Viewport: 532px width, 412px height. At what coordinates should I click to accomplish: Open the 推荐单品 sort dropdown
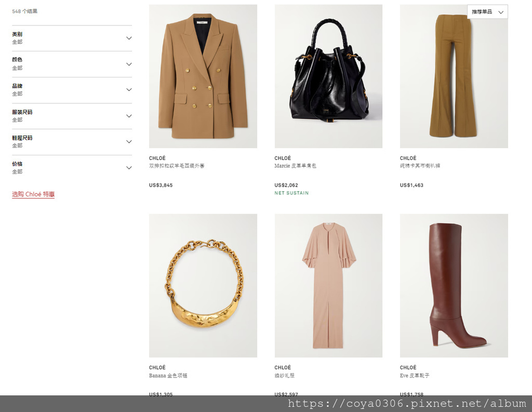(x=487, y=12)
